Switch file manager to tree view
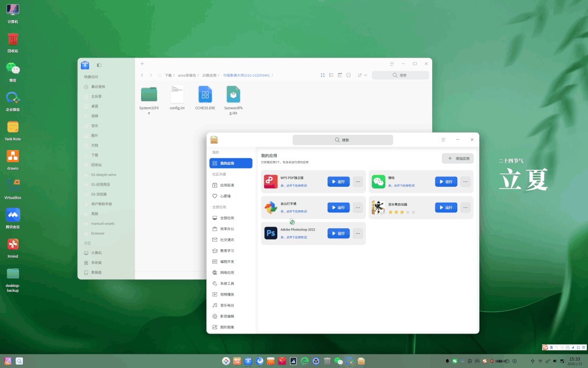 (340, 76)
